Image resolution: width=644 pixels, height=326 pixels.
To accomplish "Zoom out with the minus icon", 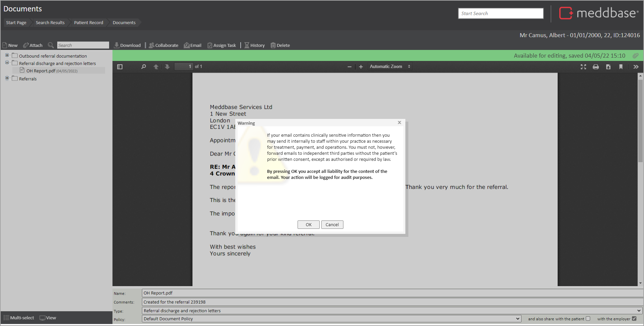I will coord(349,67).
